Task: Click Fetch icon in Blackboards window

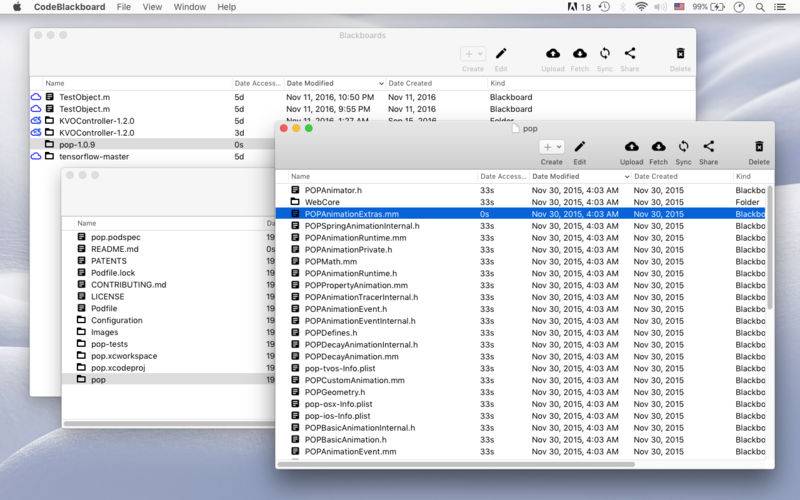Action: click(580, 54)
